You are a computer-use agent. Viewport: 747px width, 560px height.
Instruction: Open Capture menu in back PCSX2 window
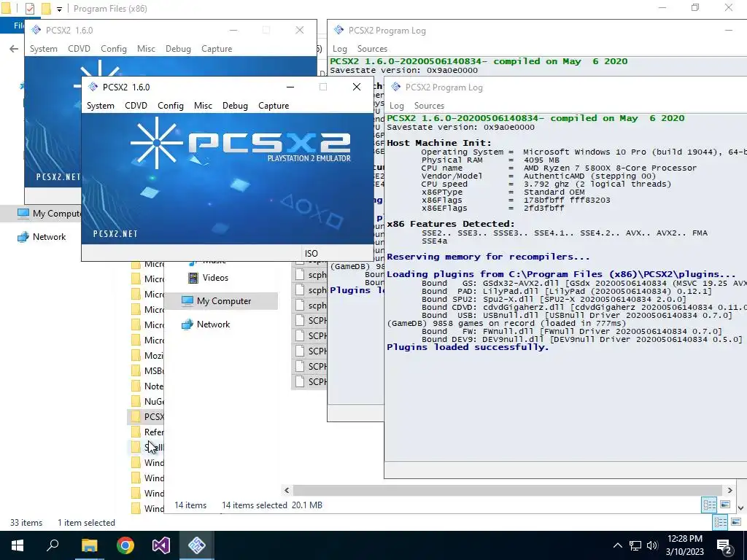[x=217, y=49]
